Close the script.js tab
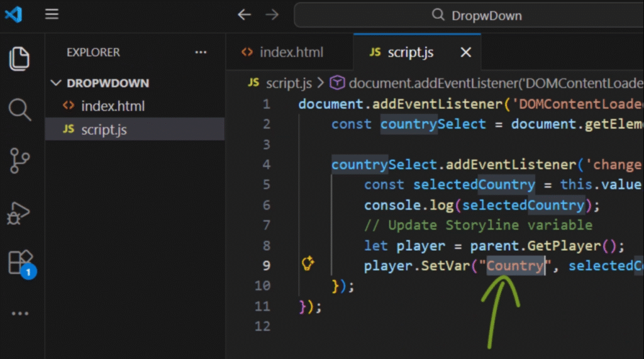This screenshot has width=644, height=359. click(x=466, y=53)
